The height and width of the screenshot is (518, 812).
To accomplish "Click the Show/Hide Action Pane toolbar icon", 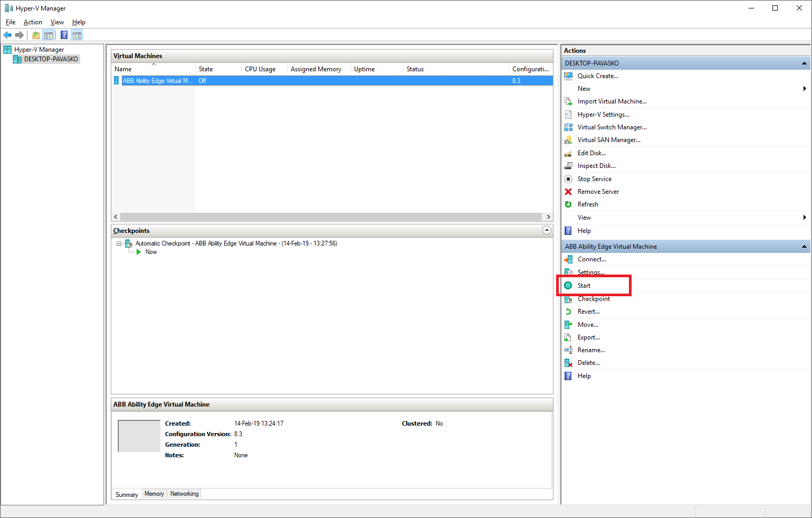I will pyautogui.click(x=77, y=35).
